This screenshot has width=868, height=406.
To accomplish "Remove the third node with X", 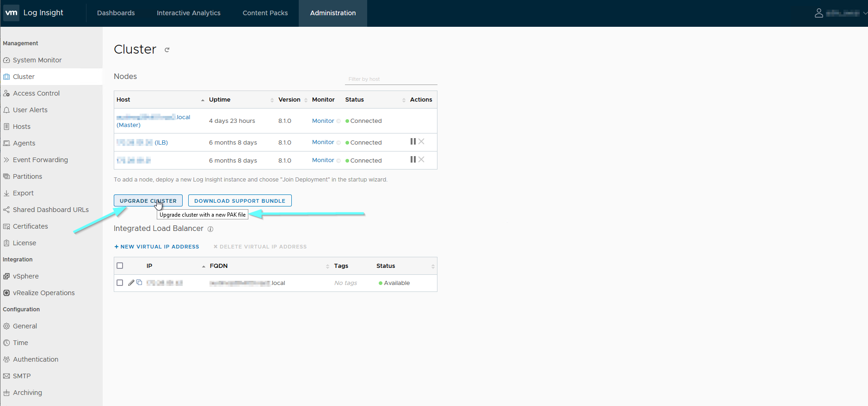I will click(x=421, y=159).
